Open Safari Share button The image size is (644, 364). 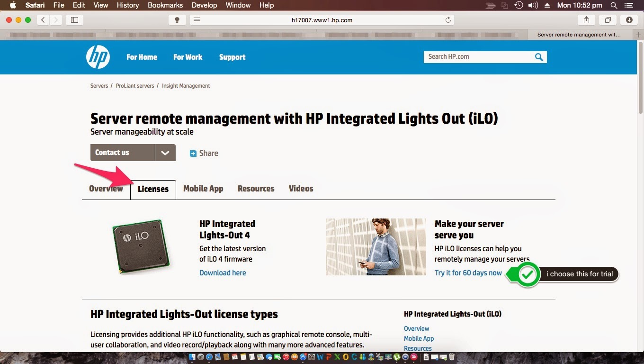pyautogui.click(x=586, y=19)
